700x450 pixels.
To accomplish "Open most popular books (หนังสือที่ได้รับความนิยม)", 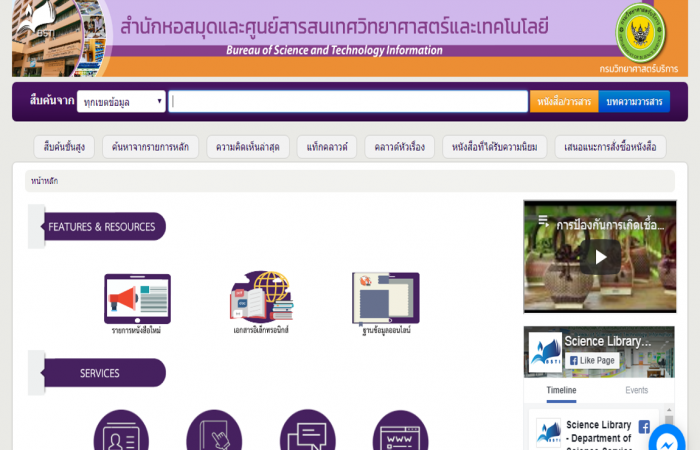I will pos(495,147).
